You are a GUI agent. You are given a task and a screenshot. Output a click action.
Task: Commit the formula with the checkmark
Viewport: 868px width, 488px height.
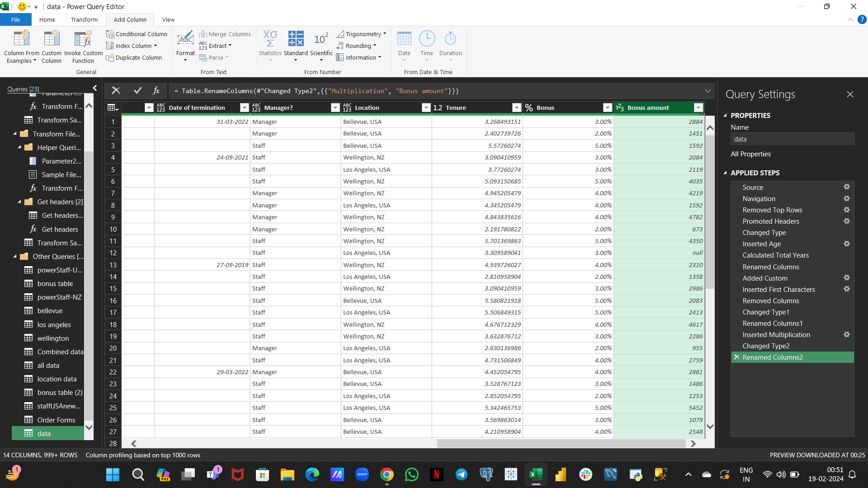[x=137, y=90]
